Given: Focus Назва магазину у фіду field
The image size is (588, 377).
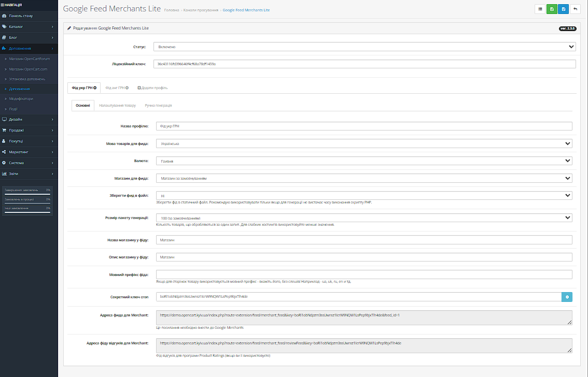Looking at the screenshot, I should 364,240.
